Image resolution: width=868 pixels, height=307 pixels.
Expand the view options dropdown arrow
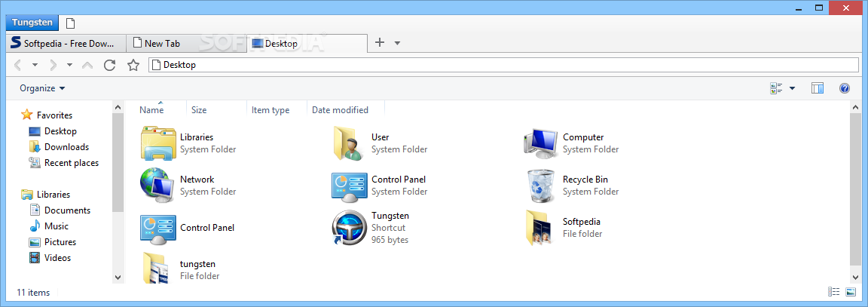point(792,88)
